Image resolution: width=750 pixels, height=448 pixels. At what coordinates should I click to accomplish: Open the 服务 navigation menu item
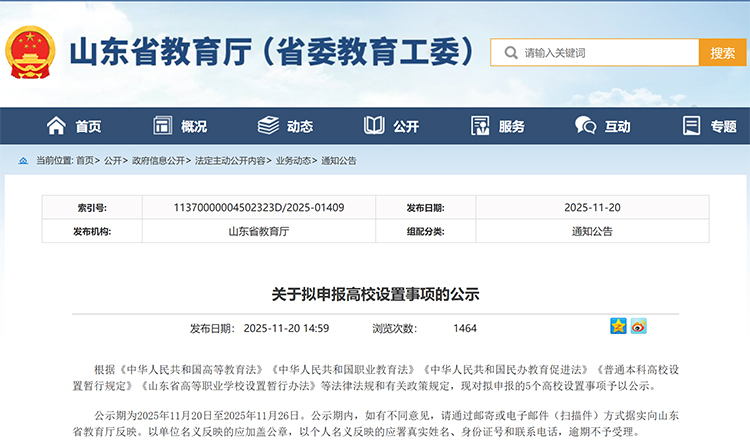coord(511,127)
